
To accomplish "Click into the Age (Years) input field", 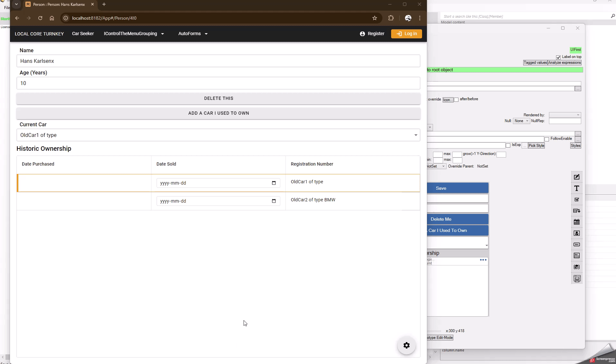I will (218, 83).
